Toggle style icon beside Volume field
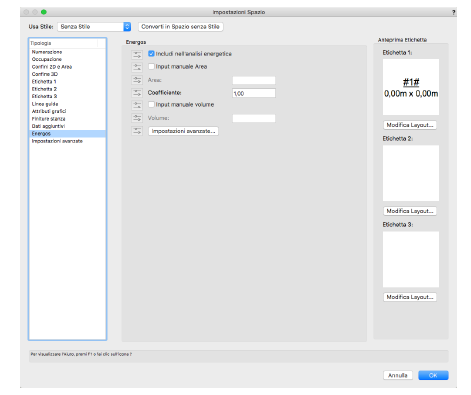This screenshot has width=471, height=395. tap(137, 118)
